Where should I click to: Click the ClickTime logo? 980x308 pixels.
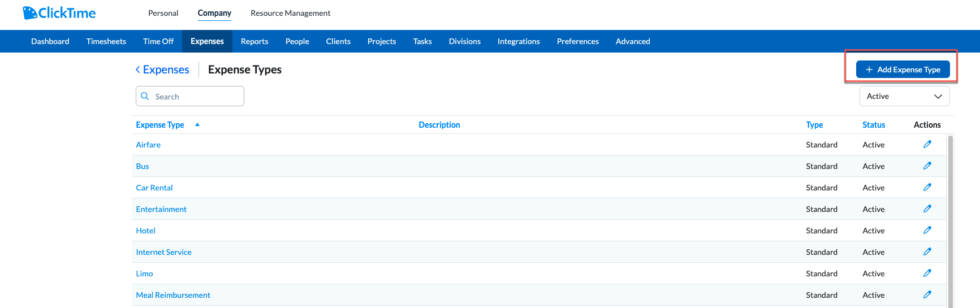59,13
